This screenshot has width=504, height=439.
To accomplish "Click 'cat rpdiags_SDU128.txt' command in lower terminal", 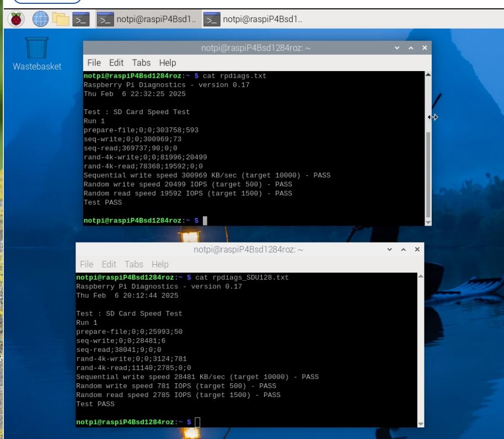I will (x=242, y=277).
